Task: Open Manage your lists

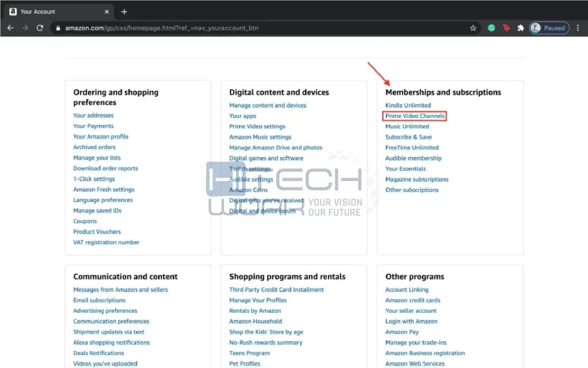Action: 96,158
